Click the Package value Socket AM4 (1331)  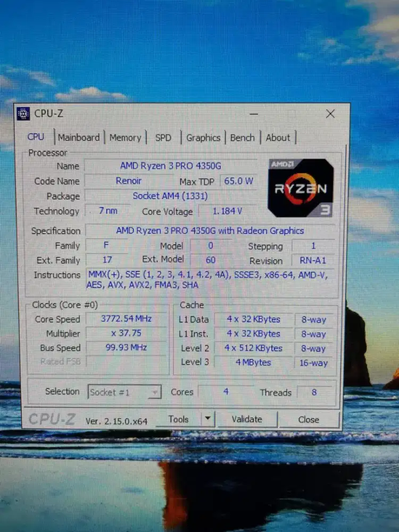pyautogui.click(x=170, y=196)
